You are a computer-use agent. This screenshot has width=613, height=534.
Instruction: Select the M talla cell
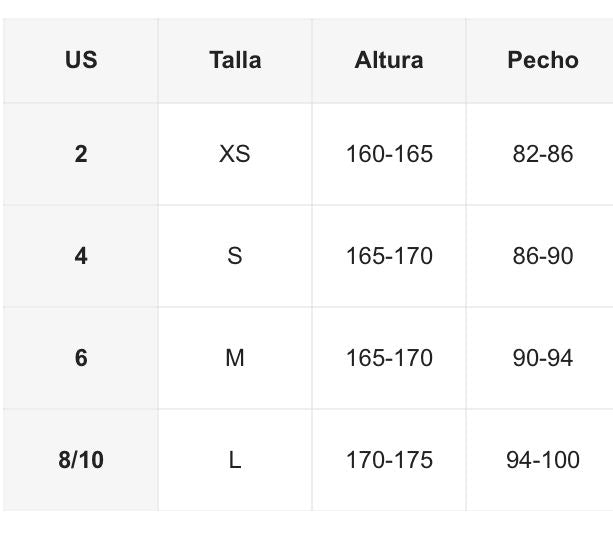pyautogui.click(x=235, y=358)
